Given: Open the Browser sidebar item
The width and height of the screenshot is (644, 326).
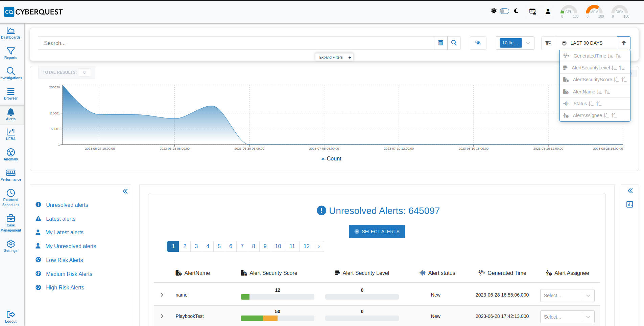Looking at the screenshot, I should [x=11, y=94].
